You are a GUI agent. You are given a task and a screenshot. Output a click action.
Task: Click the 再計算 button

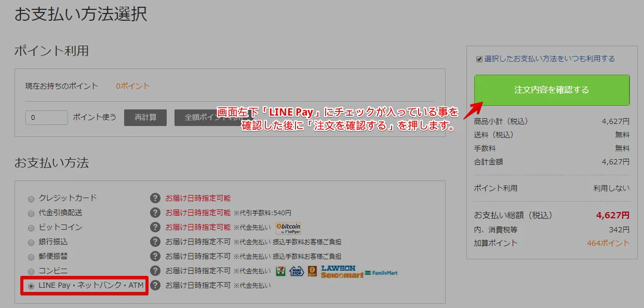pos(145,117)
